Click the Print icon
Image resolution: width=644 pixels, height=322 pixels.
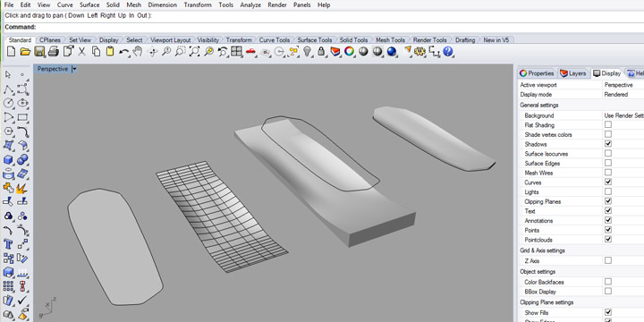(x=54, y=51)
